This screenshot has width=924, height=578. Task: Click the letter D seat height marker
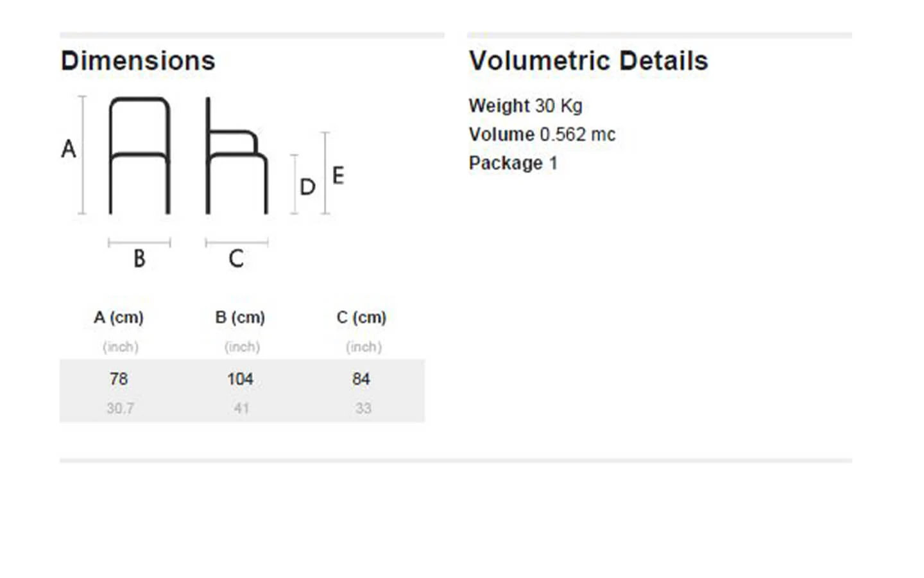[x=307, y=187]
